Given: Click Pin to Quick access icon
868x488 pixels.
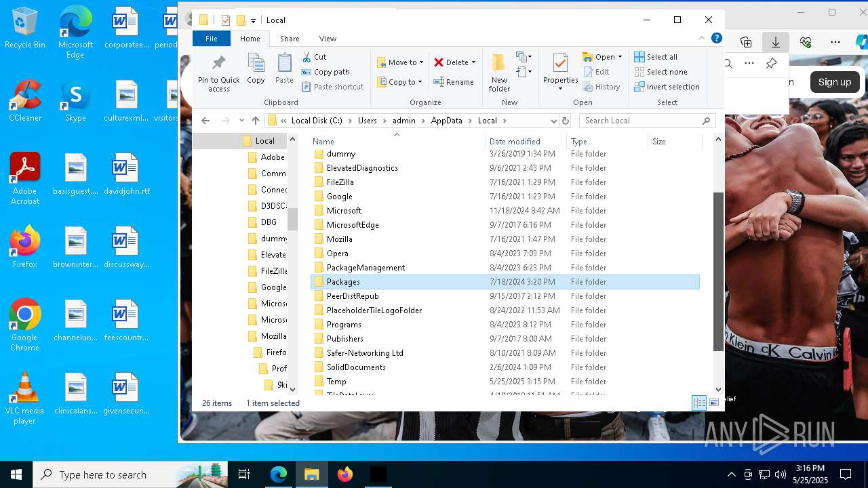Looking at the screenshot, I should tap(218, 73).
